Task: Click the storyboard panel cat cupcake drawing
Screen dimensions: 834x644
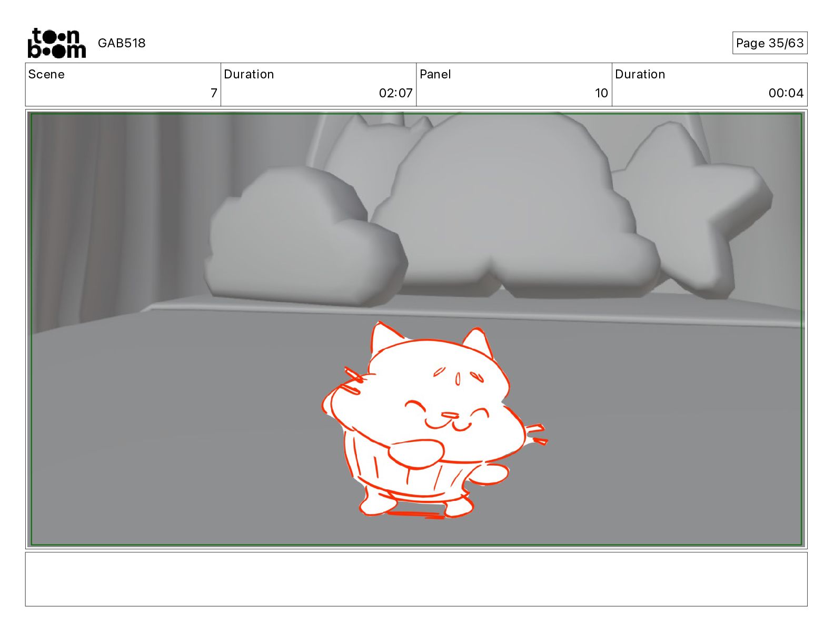Action: tap(434, 421)
